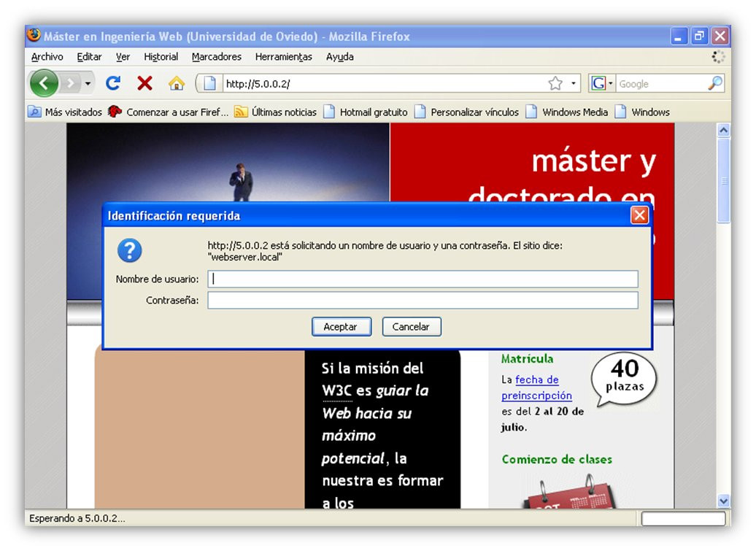756x551 pixels.
Task: Click the status bar progress box
Action: click(x=683, y=519)
